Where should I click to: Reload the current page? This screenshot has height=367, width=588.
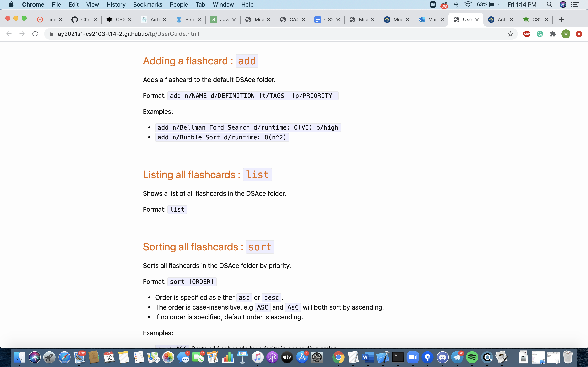point(35,34)
